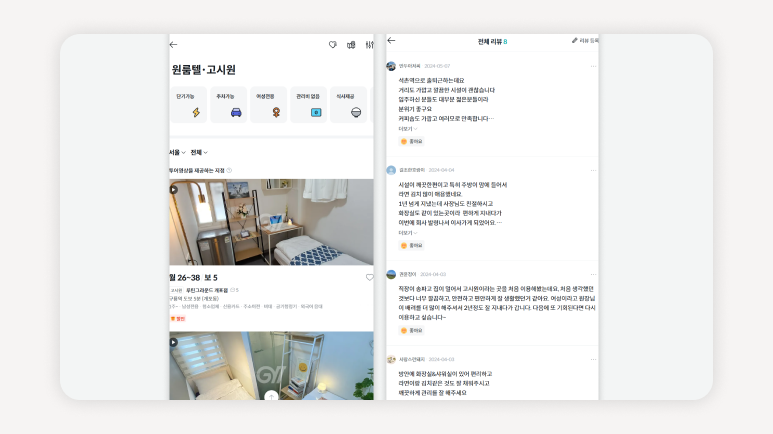Click the 월 26~38 / 보 5 price text

pos(193,278)
